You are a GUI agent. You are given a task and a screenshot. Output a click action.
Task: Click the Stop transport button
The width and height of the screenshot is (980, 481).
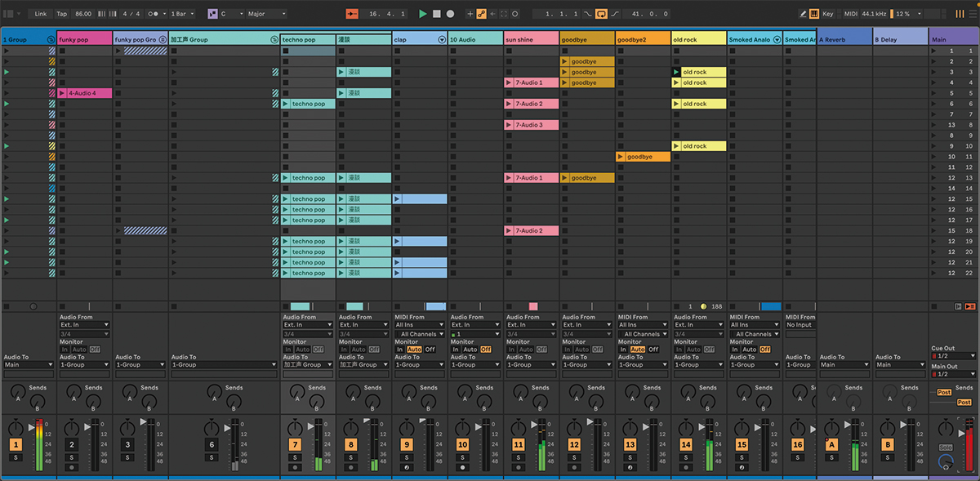[x=437, y=14]
